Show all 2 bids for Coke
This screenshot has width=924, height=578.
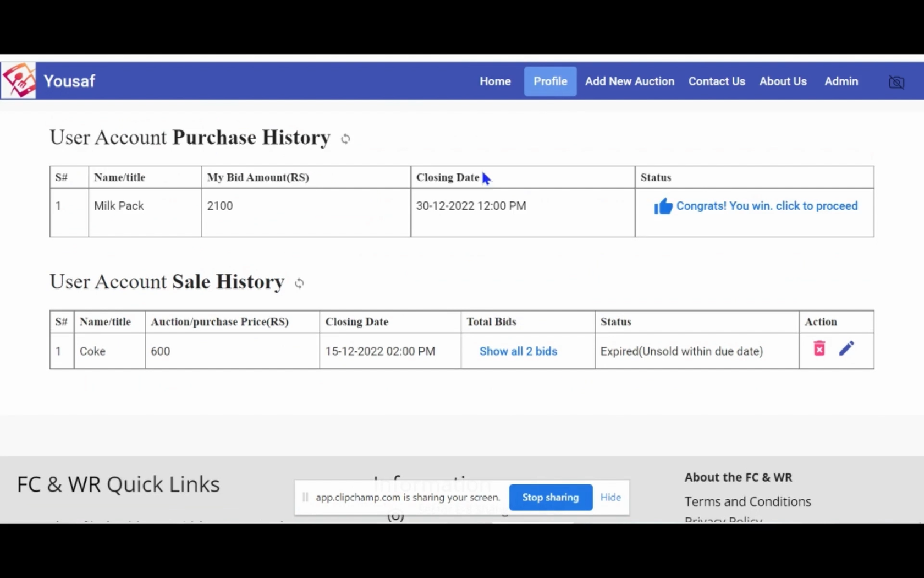tap(518, 351)
